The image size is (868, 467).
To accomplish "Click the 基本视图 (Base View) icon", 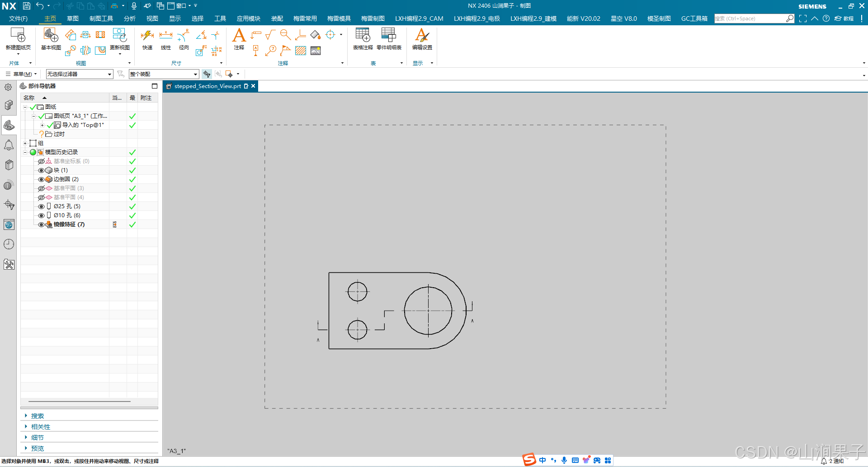I will (51, 35).
